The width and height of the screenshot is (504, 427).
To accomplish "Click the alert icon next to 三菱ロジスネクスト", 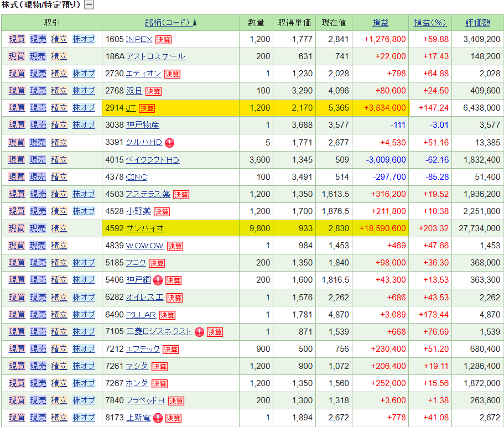I will (199, 332).
